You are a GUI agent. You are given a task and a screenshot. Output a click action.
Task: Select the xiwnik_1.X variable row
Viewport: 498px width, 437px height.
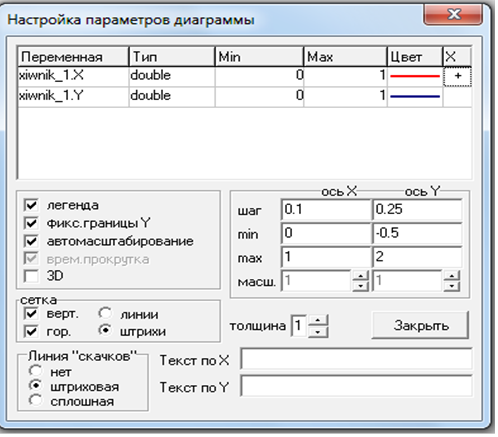coord(245,77)
